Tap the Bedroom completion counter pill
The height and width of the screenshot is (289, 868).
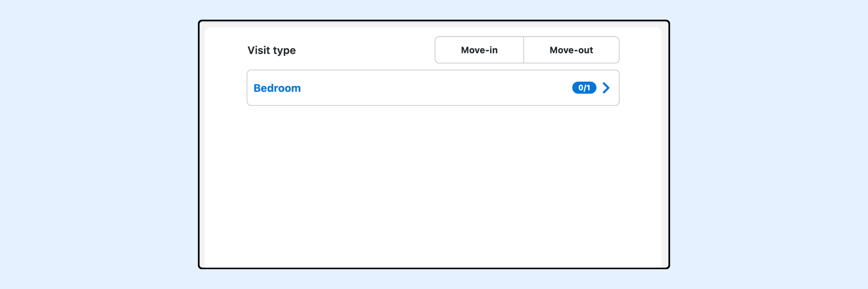584,88
